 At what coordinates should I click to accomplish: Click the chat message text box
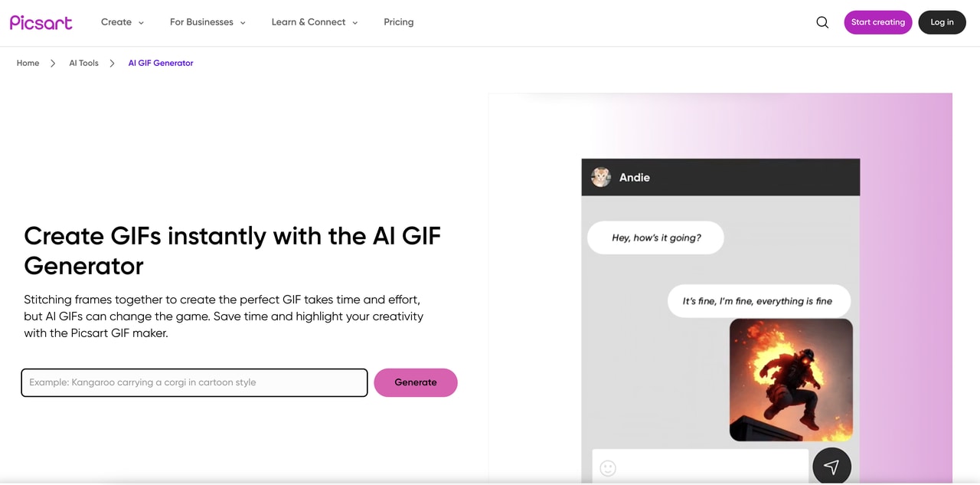click(708, 467)
